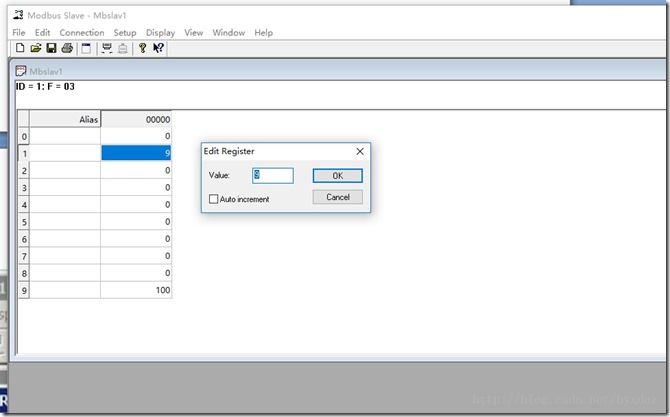
Task: Click the Open file toolbar icon
Action: (x=36, y=48)
